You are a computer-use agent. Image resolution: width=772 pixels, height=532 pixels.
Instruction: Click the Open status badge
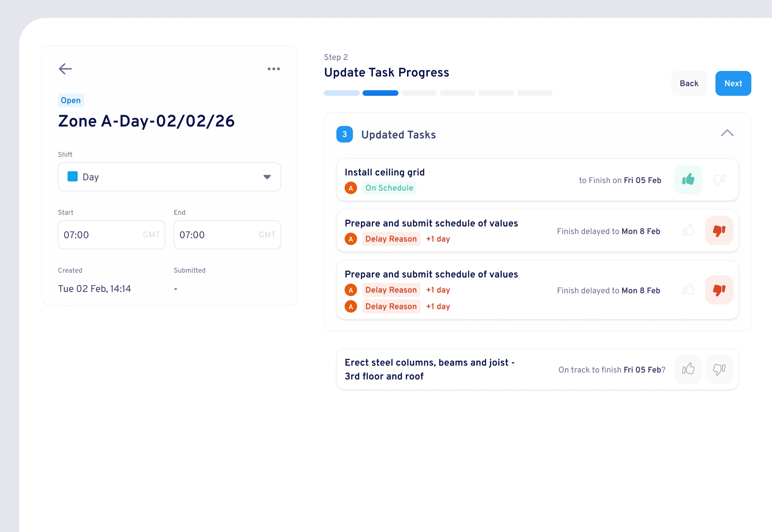[x=71, y=100]
